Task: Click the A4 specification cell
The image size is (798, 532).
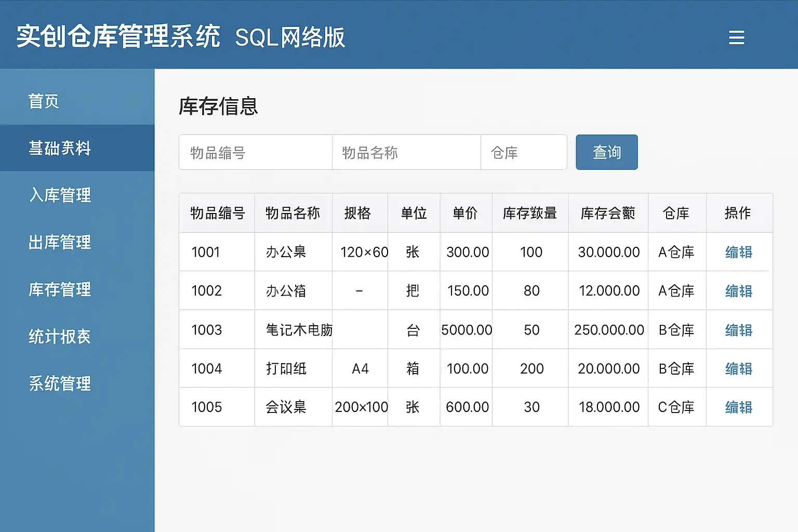Action: point(360,368)
